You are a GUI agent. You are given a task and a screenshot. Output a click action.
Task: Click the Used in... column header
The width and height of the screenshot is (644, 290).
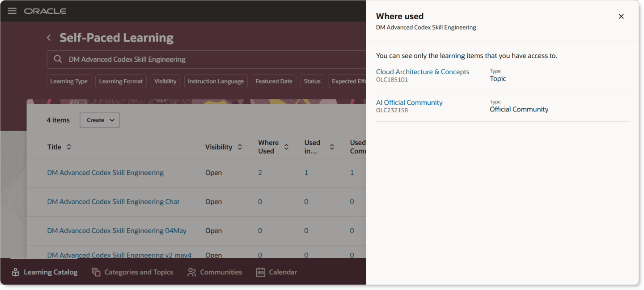[312, 147]
